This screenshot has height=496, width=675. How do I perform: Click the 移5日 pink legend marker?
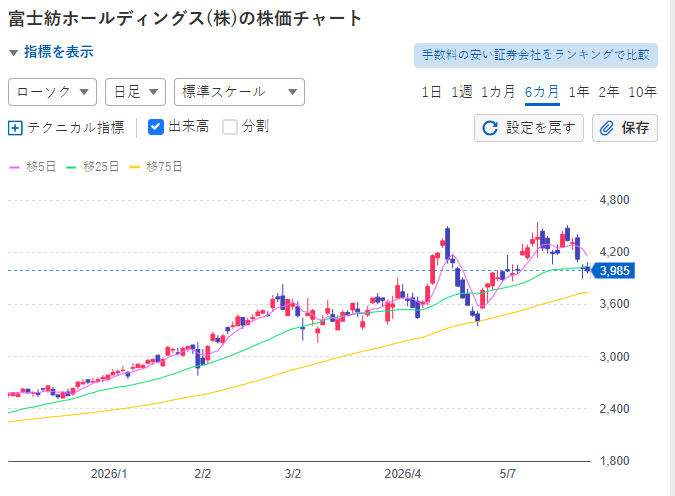14,167
